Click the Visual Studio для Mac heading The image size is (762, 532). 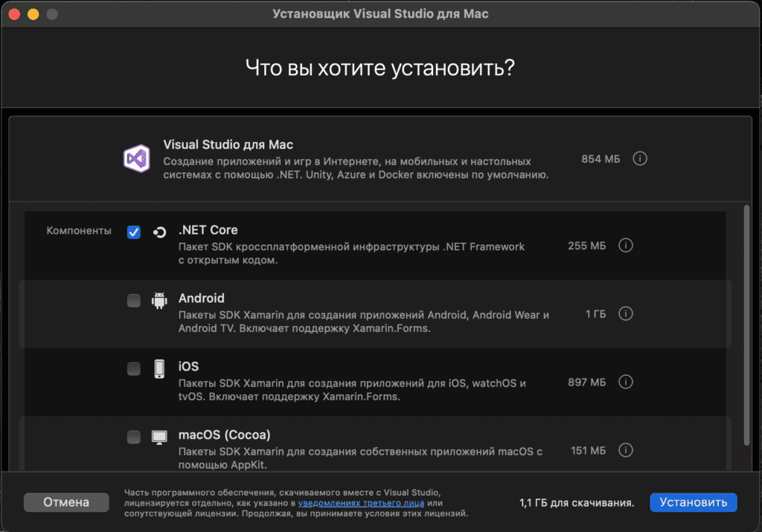228,144
